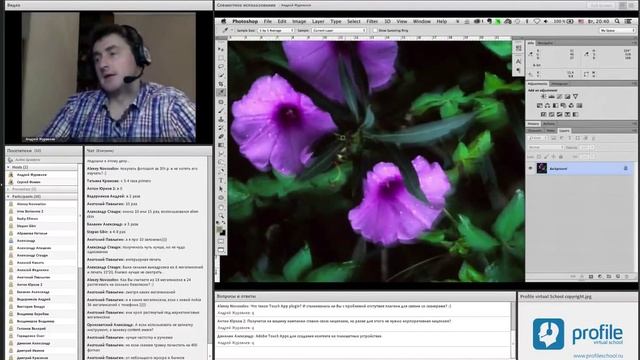Click the Photoshop application menu
Viewport: 640px width, 360px height.
point(245,21)
